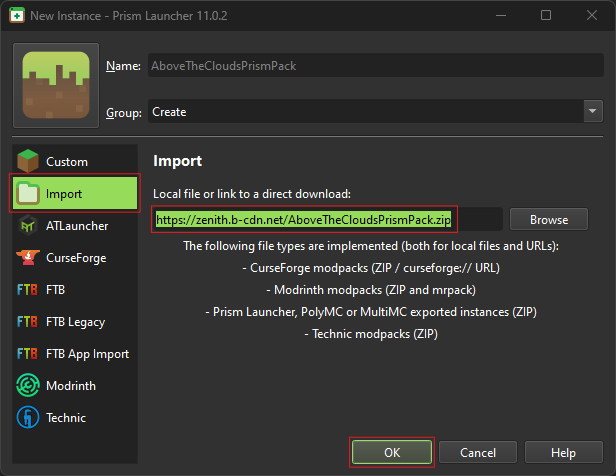
Task: Click the 'CurseForge modpacks (ZIP / curseforge:// URL)' line
Action: click(x=371, y=268)
